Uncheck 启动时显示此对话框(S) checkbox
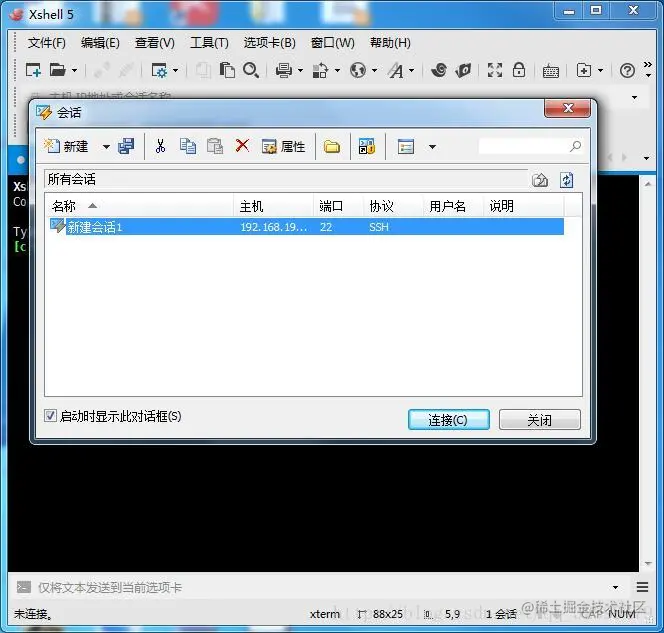Image resolution: width=664 pixels, height=633 pixels. [50, 416]
